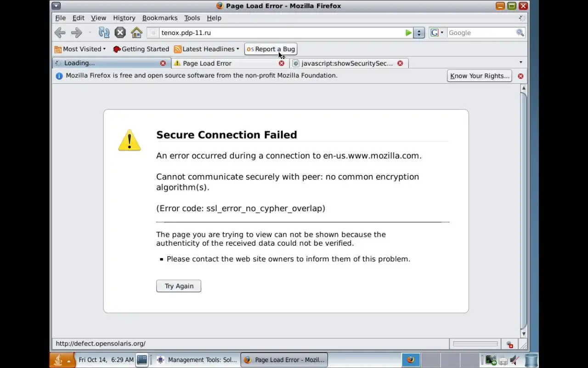Screen dimensions: 588x368
Task: Go back with the Back arrow
Action: pyautogui.click(x=60, y=33)
